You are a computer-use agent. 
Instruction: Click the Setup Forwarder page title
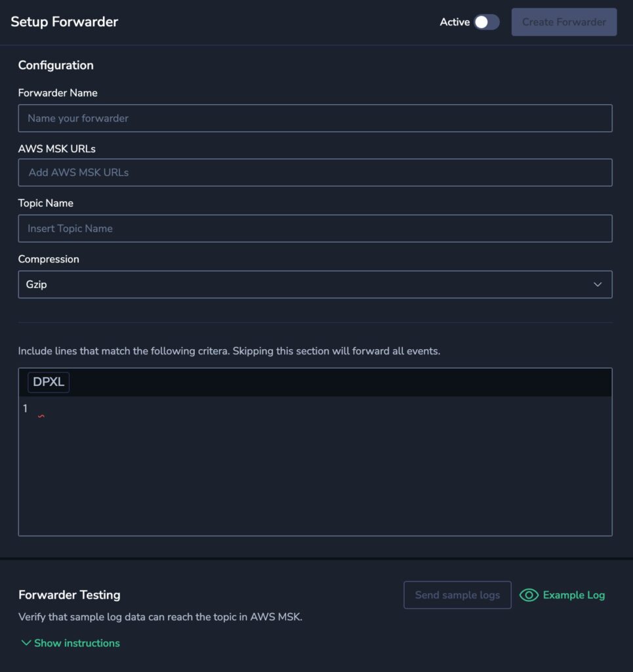pyautogui.click(x=64, y=22)
